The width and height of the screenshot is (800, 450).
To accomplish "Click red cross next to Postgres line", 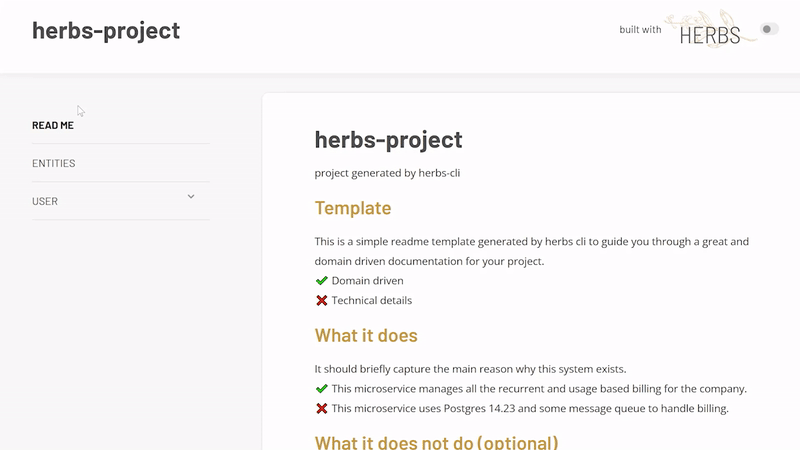I will click(x=321, y=409).
